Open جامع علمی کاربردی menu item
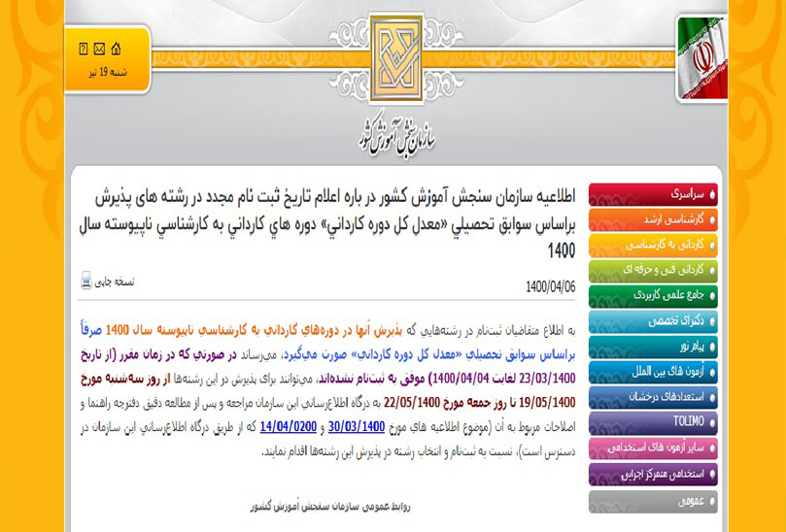 653,296
